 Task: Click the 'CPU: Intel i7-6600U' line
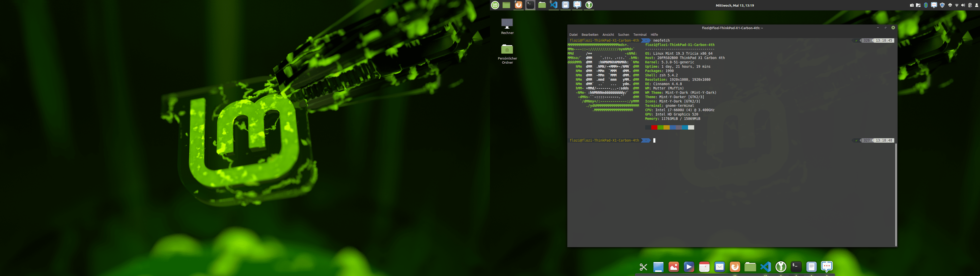tap(680, 110)
